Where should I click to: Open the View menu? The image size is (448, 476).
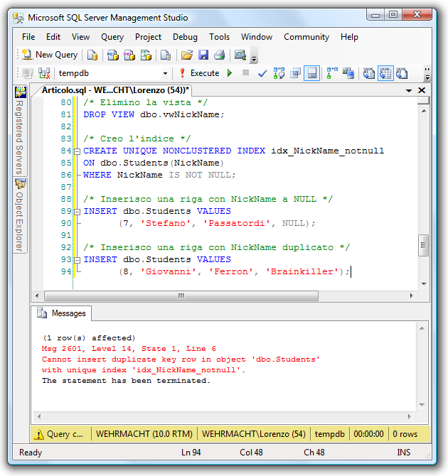[80, 37]
